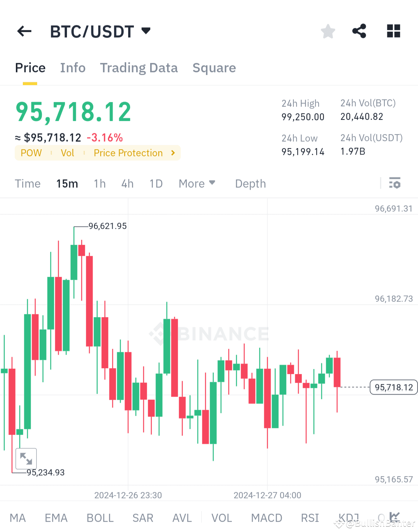This screenshot has height=532, width=418.
Task: Switch to the Trading Data tab
Action: click(139, 68)
